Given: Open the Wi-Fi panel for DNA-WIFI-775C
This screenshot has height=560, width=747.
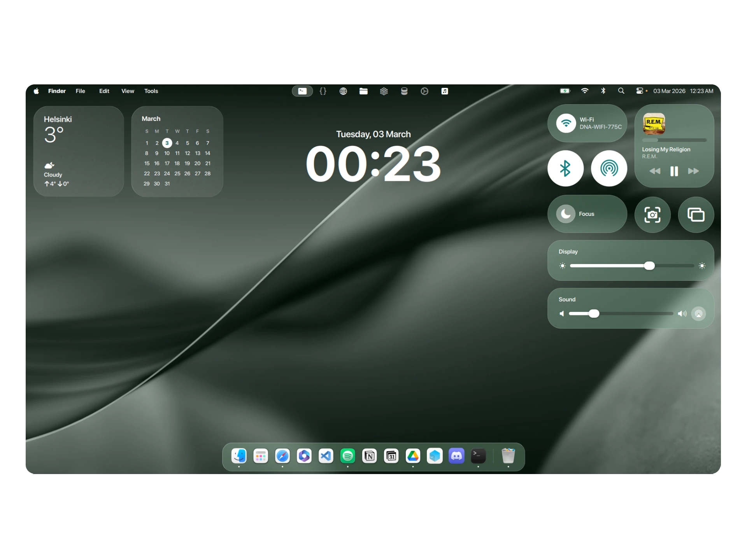Looking at the screenshot, I should tap(587, 123).
